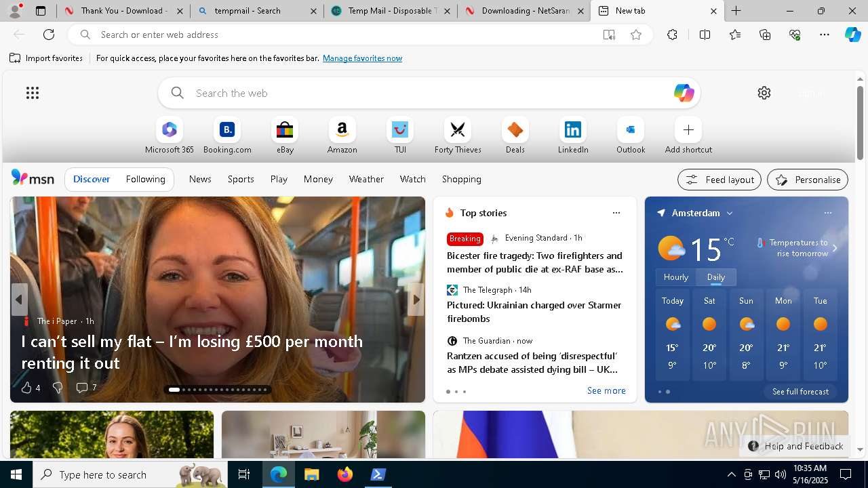Click the Personalise button
This screenshot has height=488, width=868.
(808, 180)
